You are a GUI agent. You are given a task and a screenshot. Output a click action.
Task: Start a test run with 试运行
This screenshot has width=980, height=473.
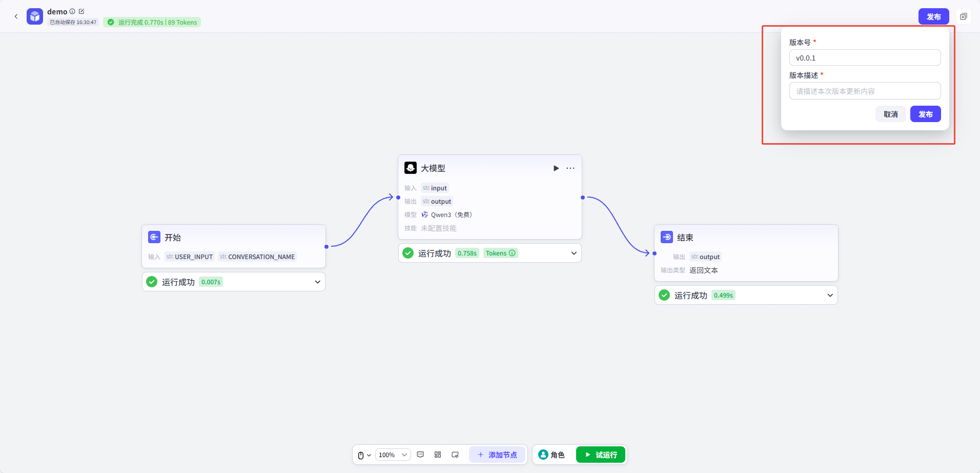tap(600, 455)
